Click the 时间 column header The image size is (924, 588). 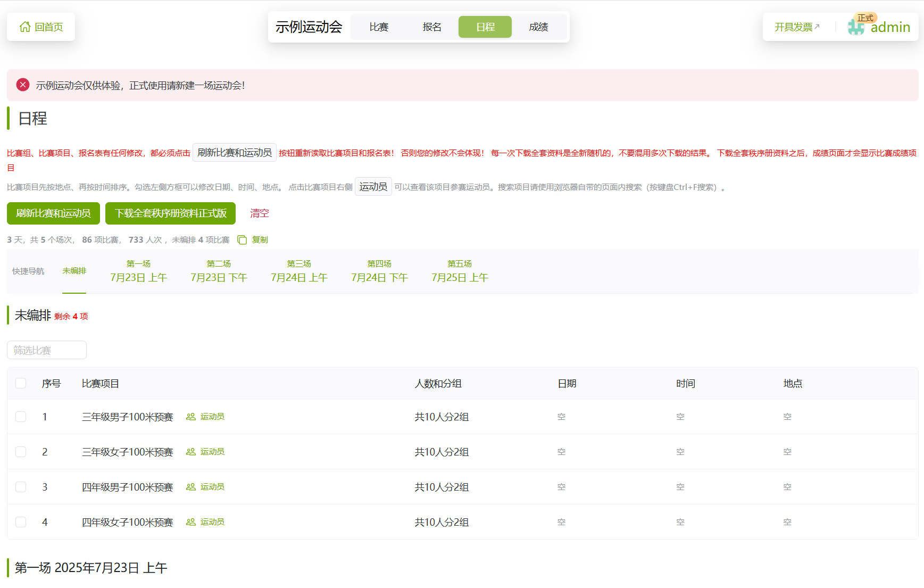click(686, 384)
